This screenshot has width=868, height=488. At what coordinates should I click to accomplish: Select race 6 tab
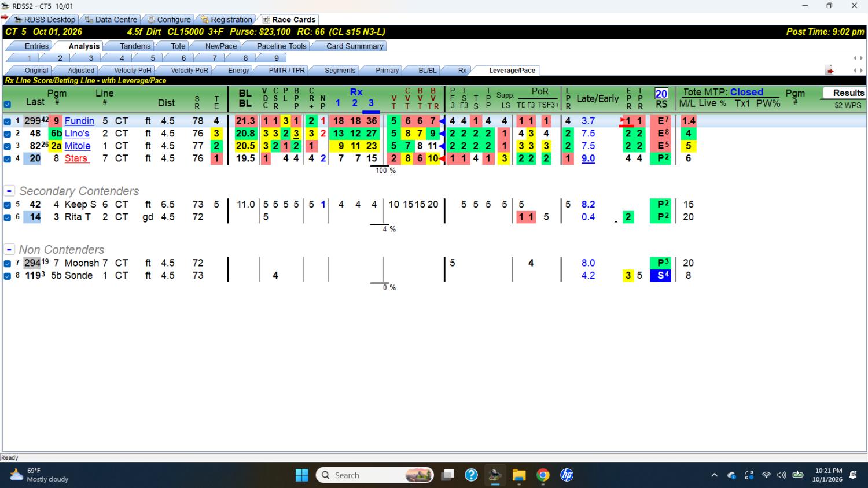click(183, 58)
